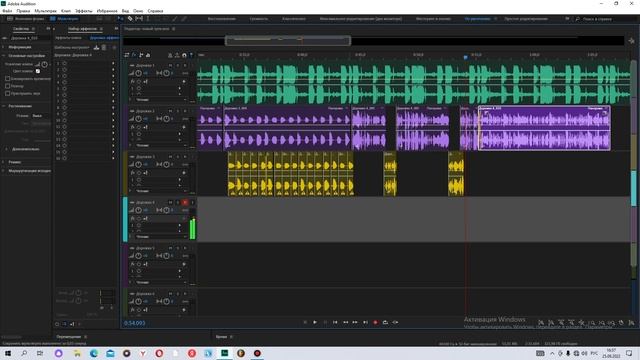The width and height of the screenshot is (640, 360).
Task: Click the Inputs/Outputs view icon above tracks
Action: 127,55
